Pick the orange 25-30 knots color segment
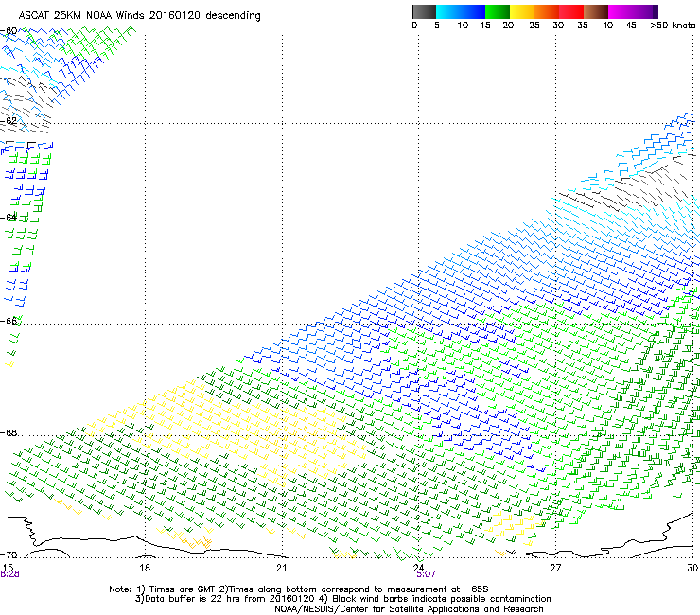This screenshot has width=700, height=615. click(x=547, y=11)
